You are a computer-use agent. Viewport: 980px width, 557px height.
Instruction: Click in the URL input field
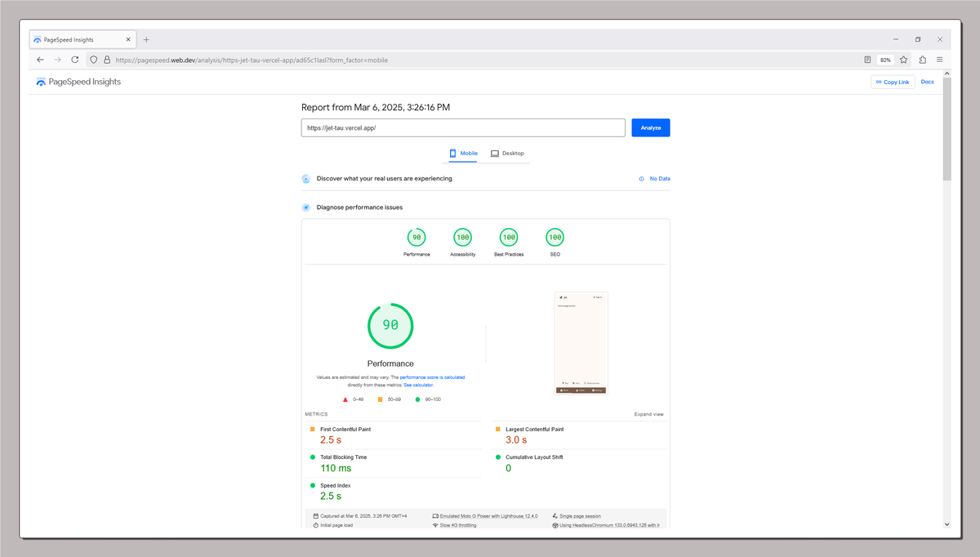pyautogui.click(x=463, y=127)
